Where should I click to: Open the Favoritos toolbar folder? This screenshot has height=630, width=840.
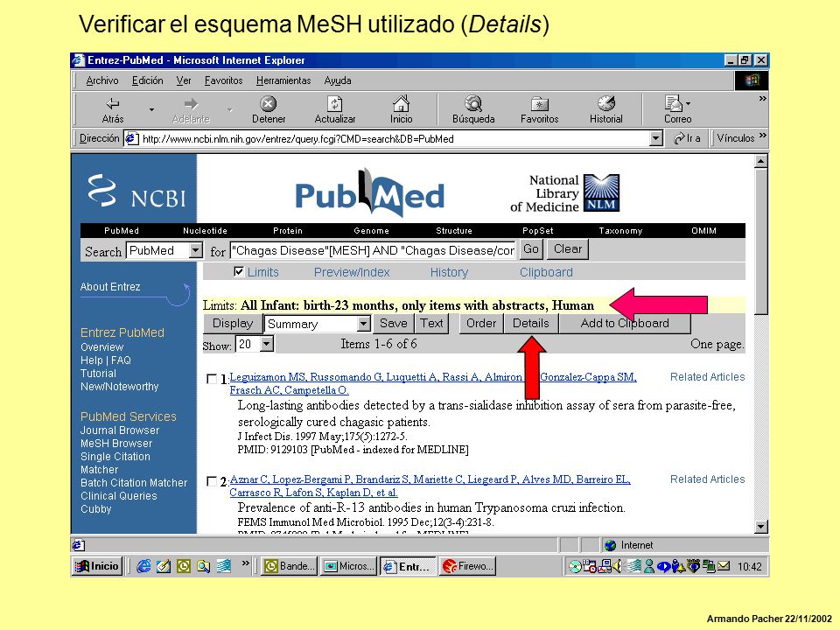point(539,110)
